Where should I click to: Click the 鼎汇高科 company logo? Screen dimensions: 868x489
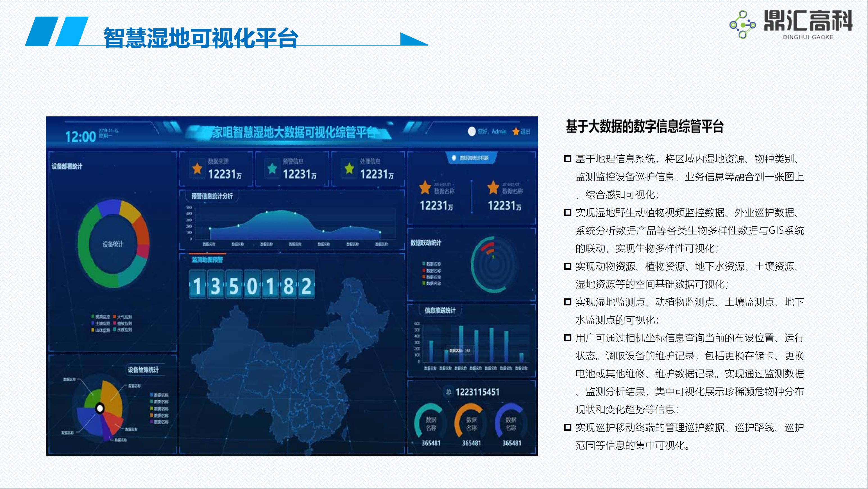click(791, 25)
